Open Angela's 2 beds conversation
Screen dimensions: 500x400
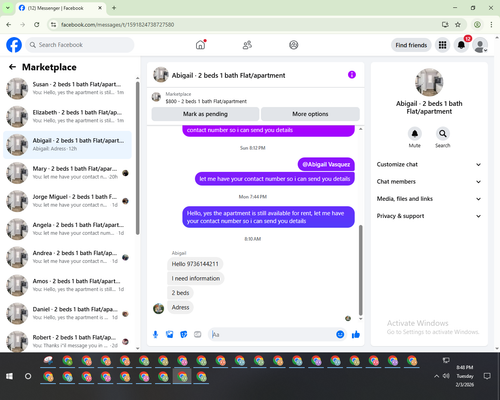click(x=67, y=229)
